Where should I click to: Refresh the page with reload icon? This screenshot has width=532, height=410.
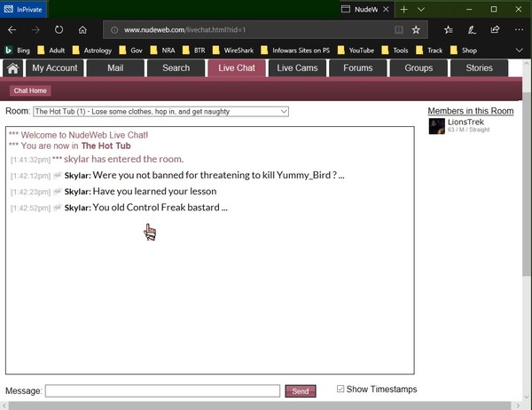point(59,29)
